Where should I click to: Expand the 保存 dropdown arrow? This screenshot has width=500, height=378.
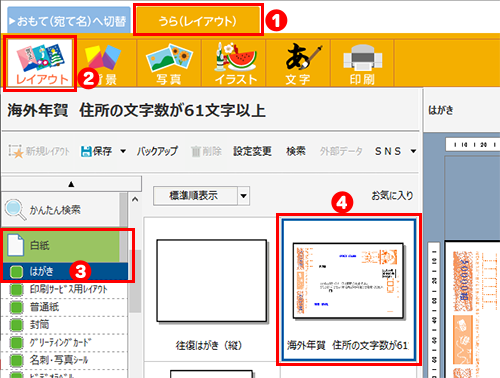(123, 151)
